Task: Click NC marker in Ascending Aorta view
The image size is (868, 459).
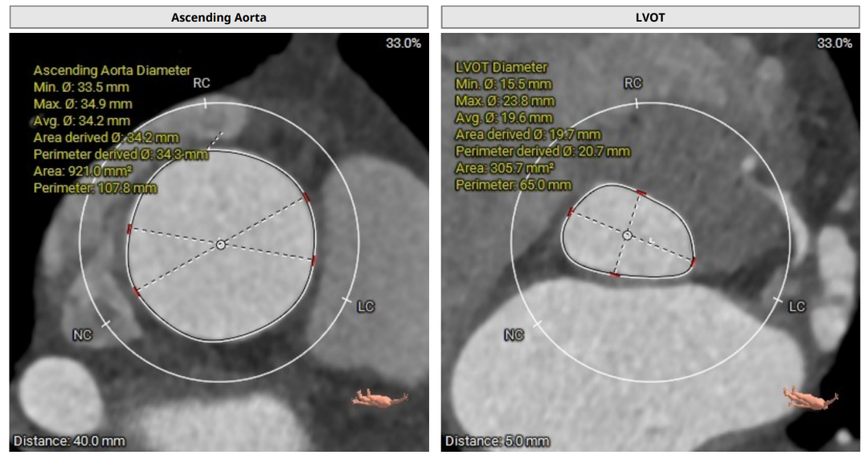Action: pyautogui.click(x=83, y=334)
